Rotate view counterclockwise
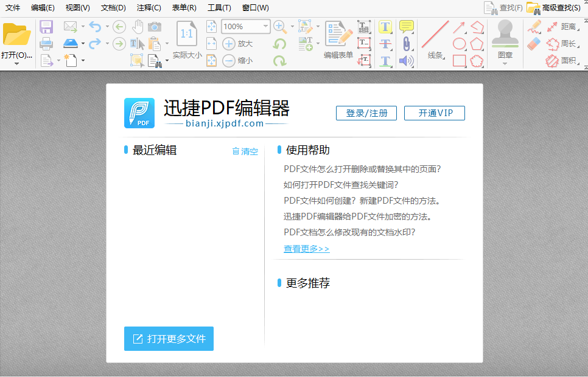Screen dimensions: 588x377 point(280,44)
